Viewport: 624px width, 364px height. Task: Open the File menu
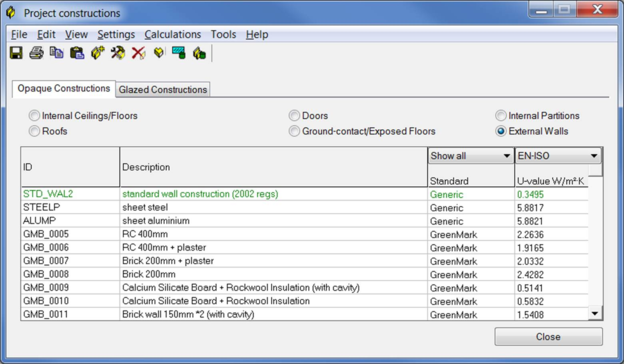pos(19,35)
